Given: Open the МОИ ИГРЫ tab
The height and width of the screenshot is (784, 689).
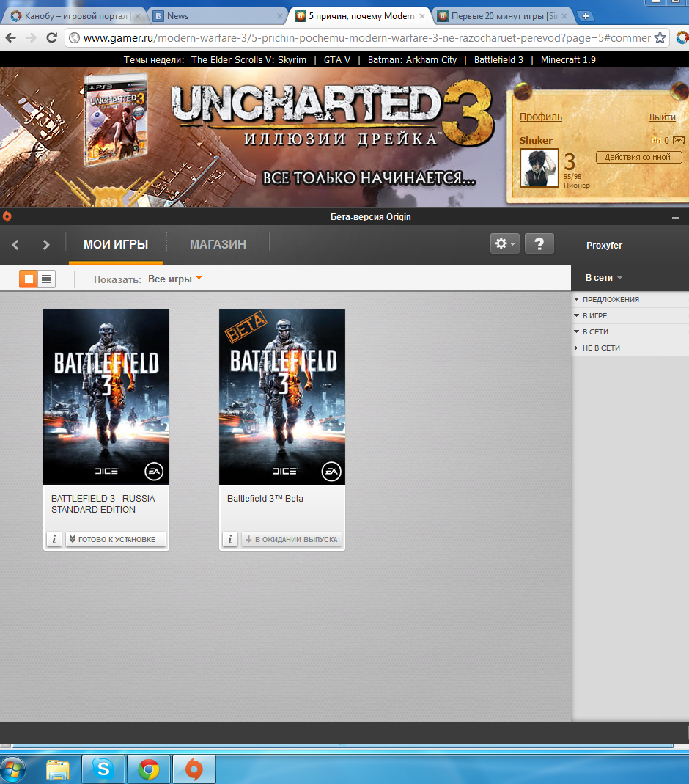Looking at the screenshot, I should (x=116, y=244).
